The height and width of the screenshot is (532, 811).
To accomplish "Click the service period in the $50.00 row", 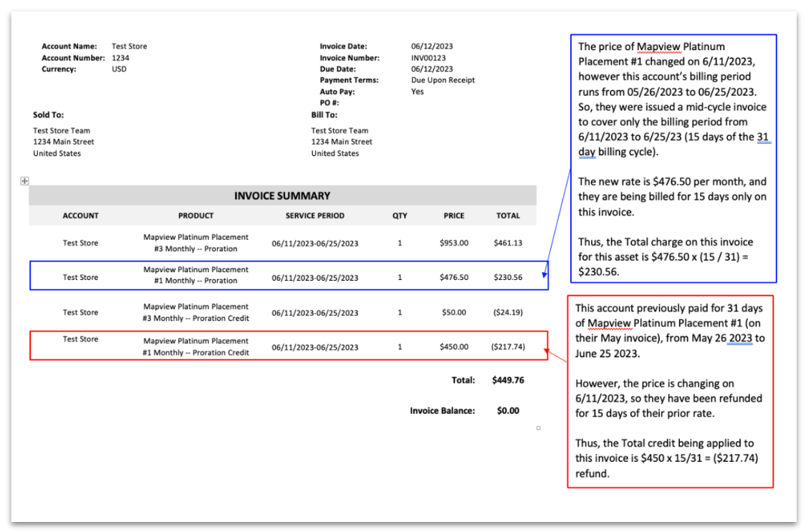I will pos(315,313).
